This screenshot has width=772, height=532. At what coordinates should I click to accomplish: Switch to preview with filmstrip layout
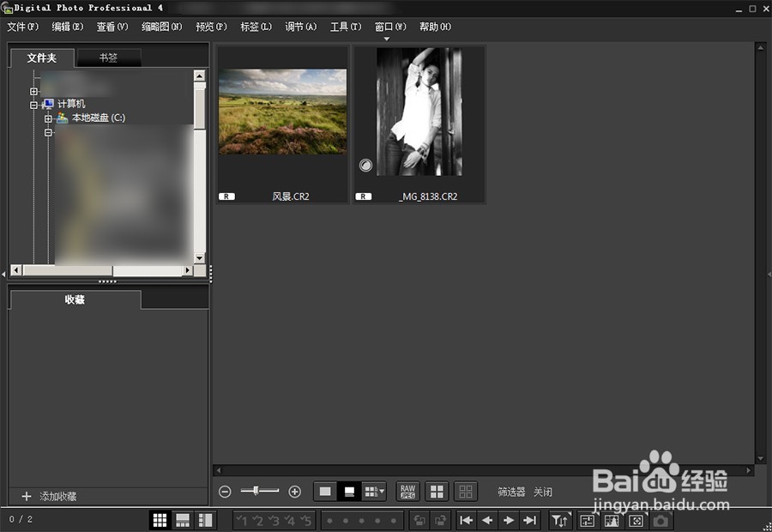pyautogui.click(x=182, y=520)
